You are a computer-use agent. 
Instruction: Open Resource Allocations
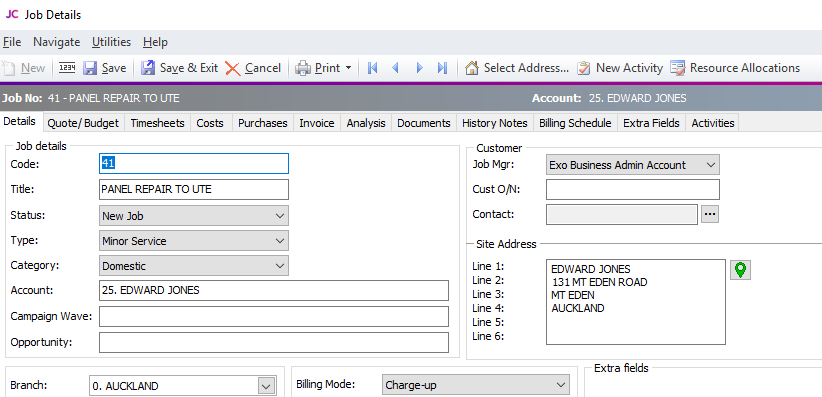coord(735,68)
